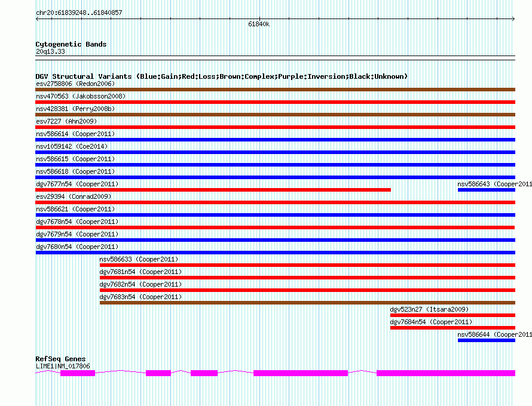Click the Cytogenetic Bands track title
Image resolution: width=532 pixels, height=406 pixels.
[71, 44]
